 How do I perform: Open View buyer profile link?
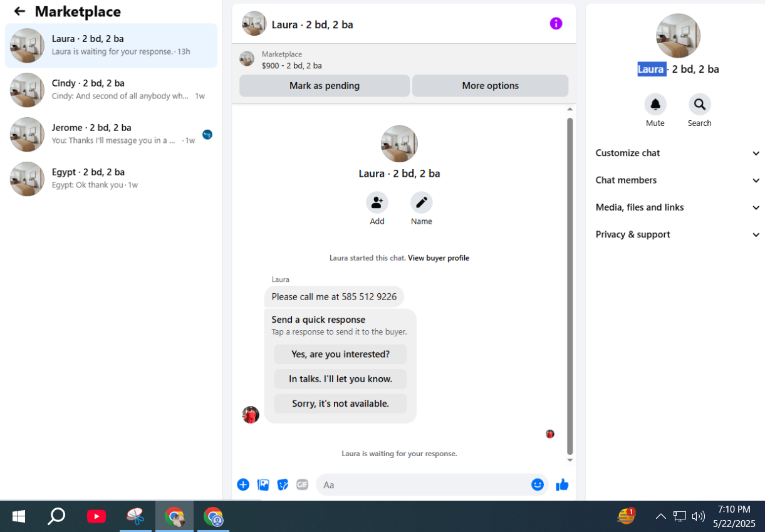(x=439, y=258)
